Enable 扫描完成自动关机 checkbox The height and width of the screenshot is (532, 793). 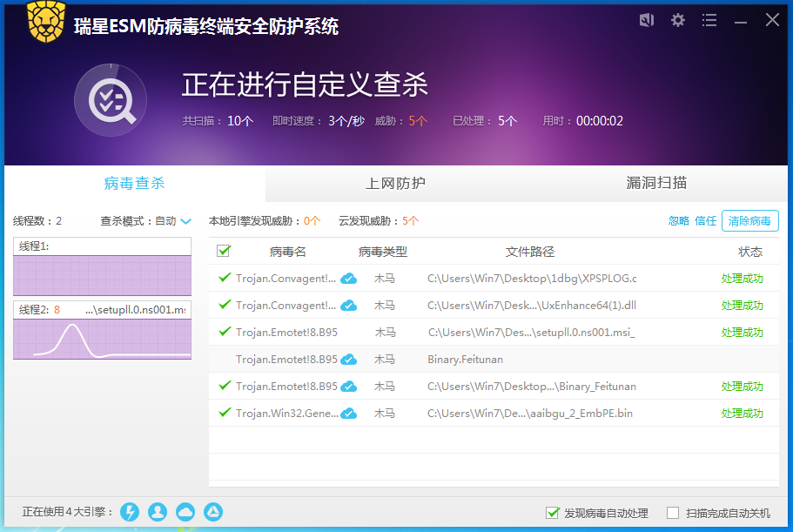click(x=673, y=513)
